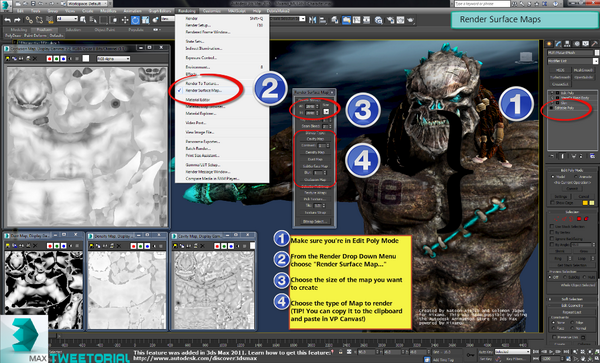Viewport: 600px width, 363px height.
Task: Click Configure Modifier Sets icon below stack
Action: click(592, 156)
